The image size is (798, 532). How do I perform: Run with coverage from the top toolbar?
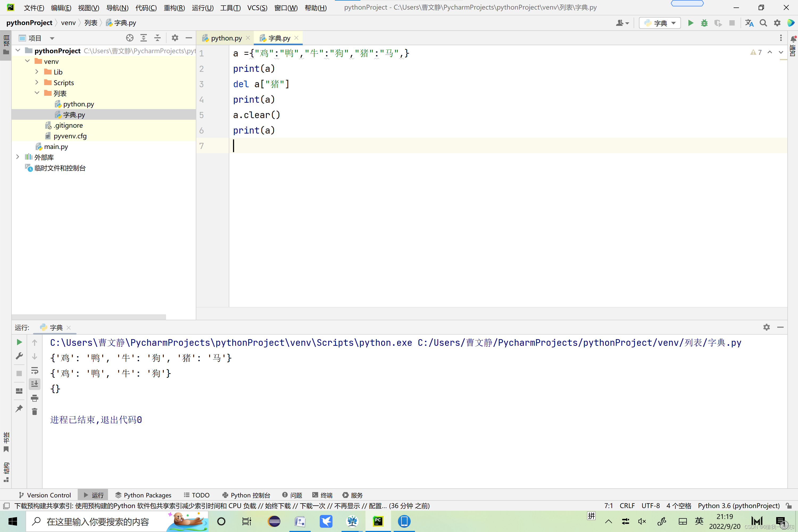pos(718,23)
